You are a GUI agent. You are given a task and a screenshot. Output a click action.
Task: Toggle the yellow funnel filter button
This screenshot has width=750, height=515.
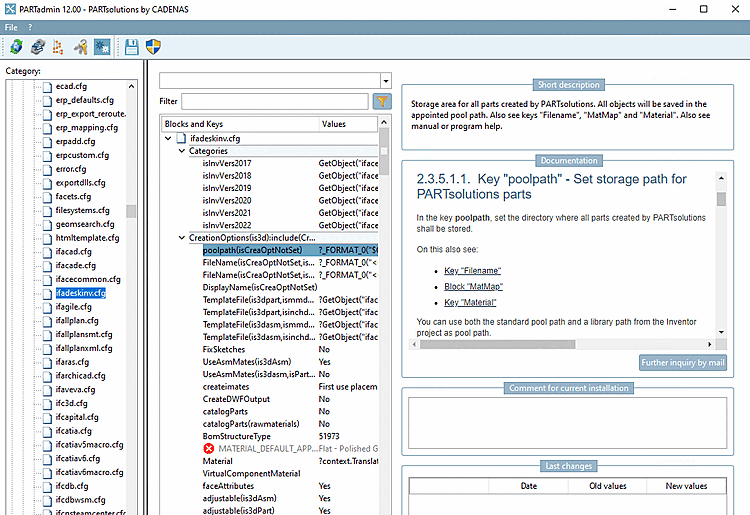point(382,101)
